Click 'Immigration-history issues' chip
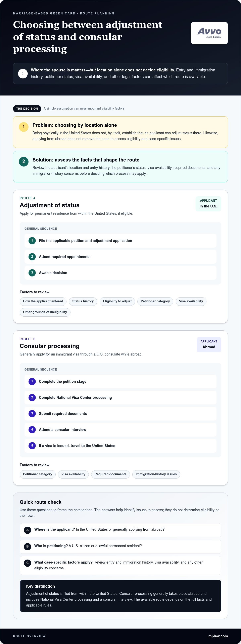The image size is (241, 644). [x=156, y=474]
